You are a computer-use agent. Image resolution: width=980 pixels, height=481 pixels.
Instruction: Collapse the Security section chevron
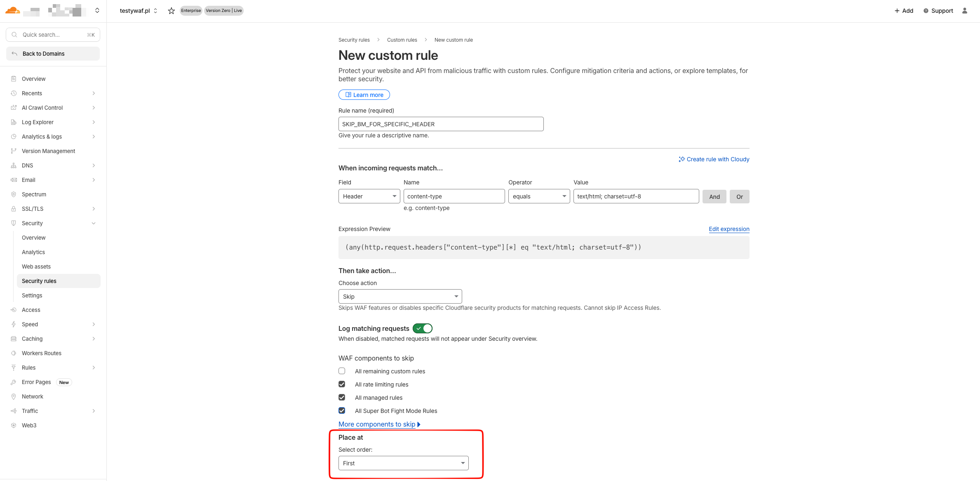[x=94, y=223]
